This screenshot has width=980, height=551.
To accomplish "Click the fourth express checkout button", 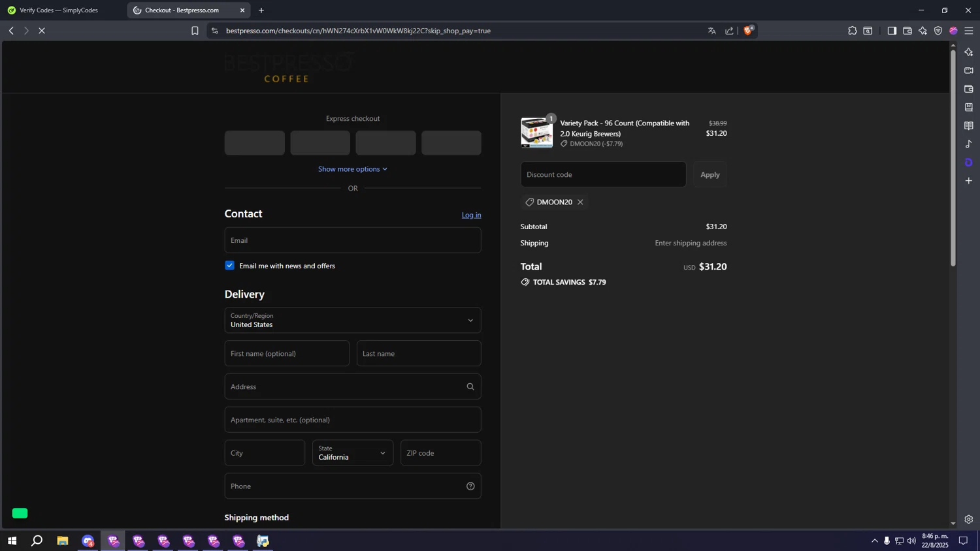I will point(451,143).
